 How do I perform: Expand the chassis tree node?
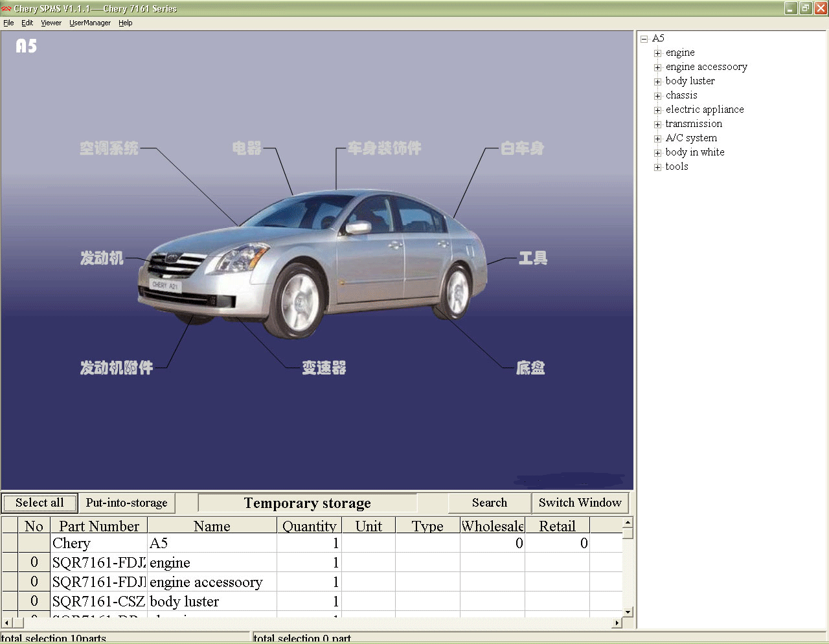pos(657,96)
